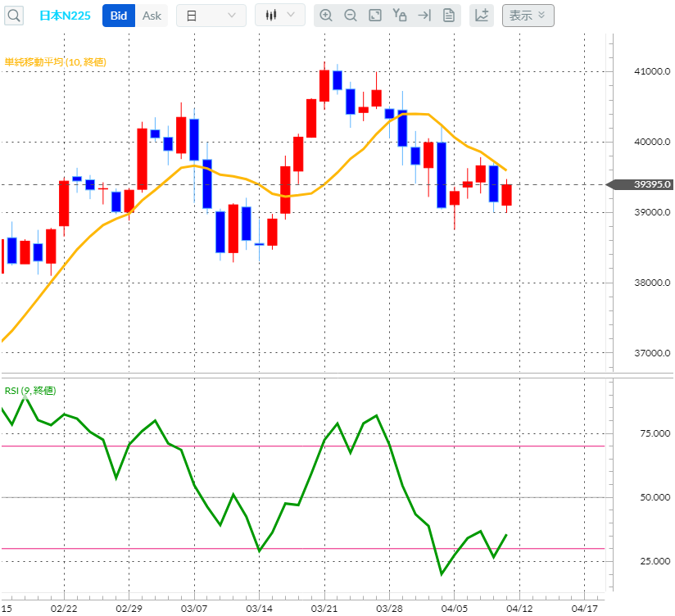Select the zoom out tool
Screen dimensions: 675x616
tap(351, 15)
